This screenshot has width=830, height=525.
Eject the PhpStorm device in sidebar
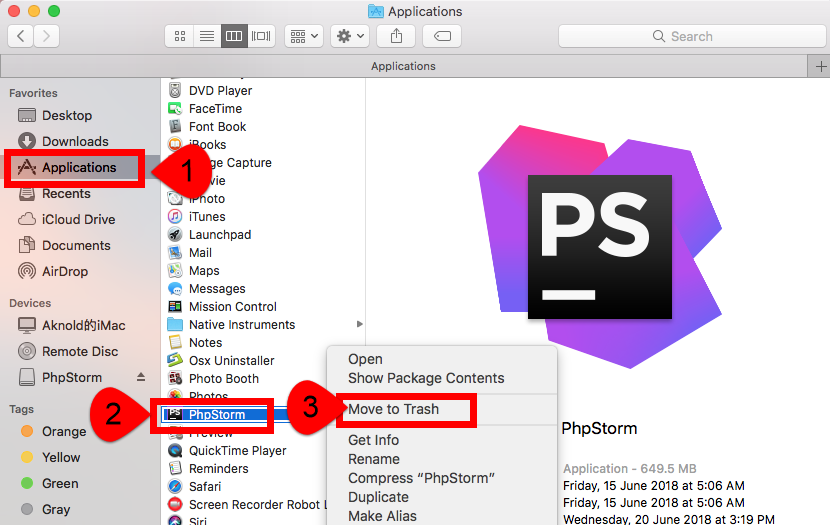[141, 378]
